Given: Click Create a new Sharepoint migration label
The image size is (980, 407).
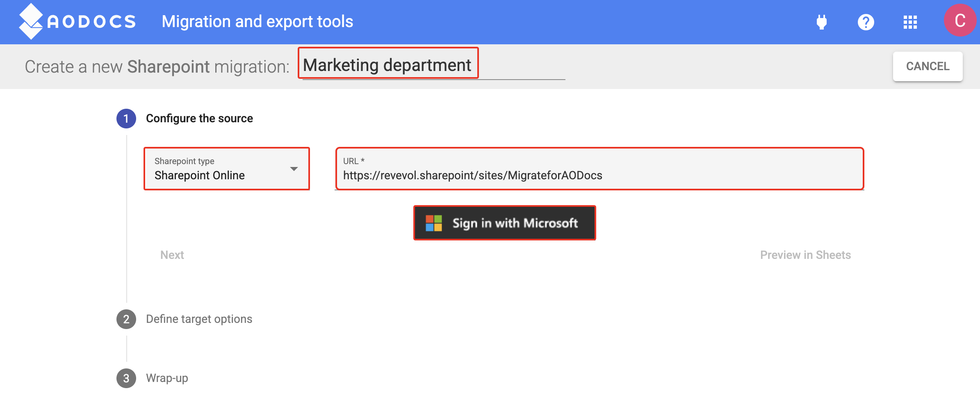Looking at the screenshot, I should 157,67.
